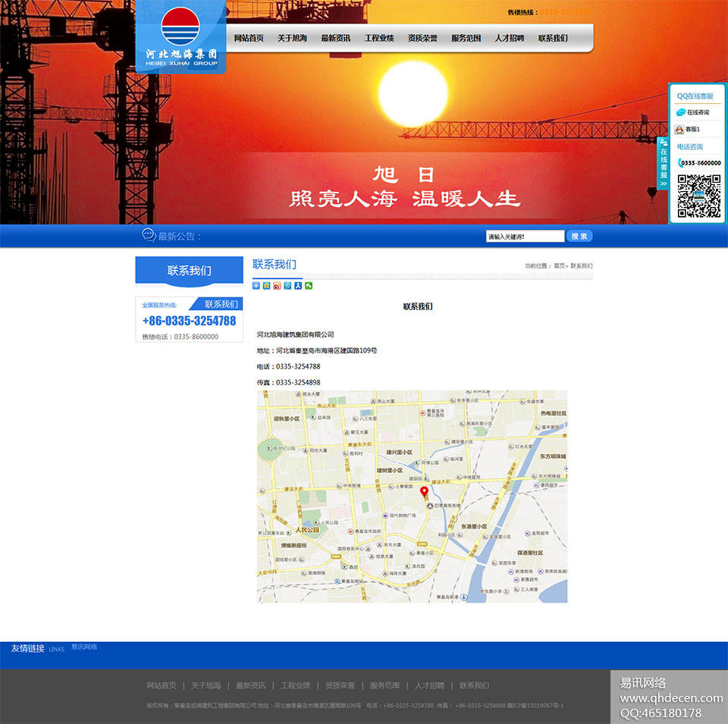This screenshot has width=728, height=724.
Task: Click the red location pin on map
Action: pos(424,493)
